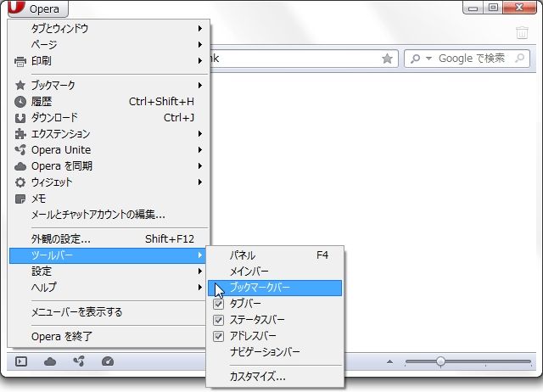Click the star icon beside ブックマーク
Viewport: 543px width, 392px height.
[20, 85]
